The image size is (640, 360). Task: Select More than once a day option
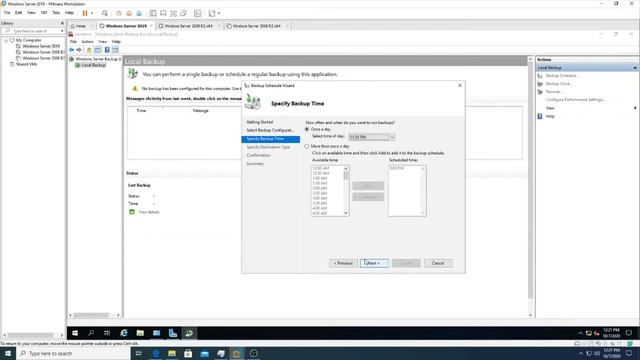coord(307,146)
